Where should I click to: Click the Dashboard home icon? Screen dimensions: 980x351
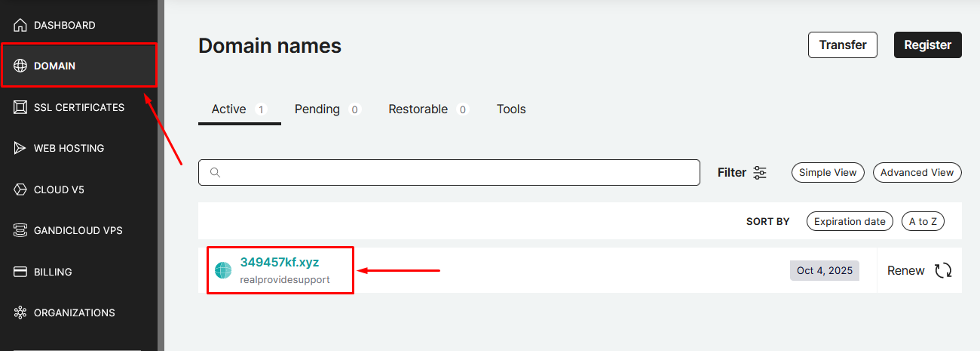tap(20, 25)
